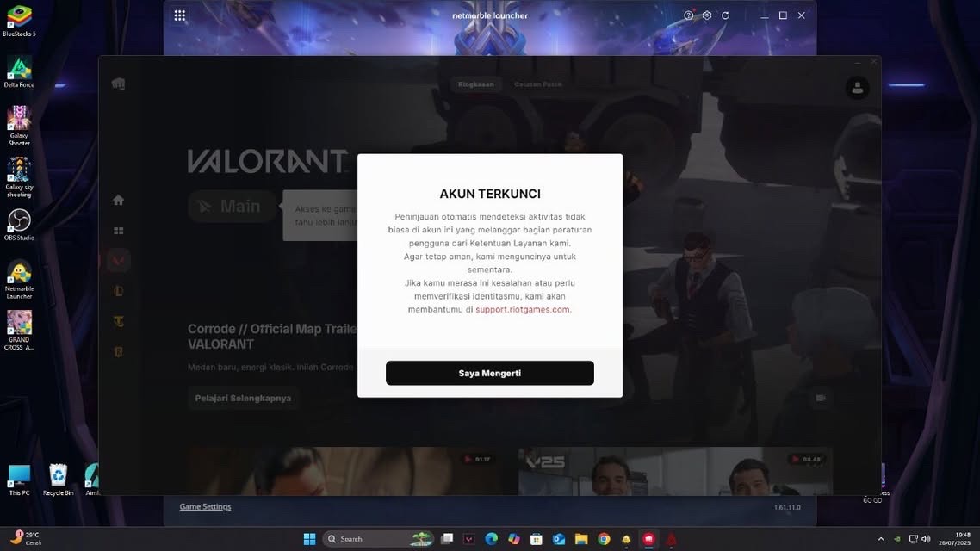Open the 29°C weather widget
The width and height of the screenshot is (980, 551).
[x=26, y=538]
